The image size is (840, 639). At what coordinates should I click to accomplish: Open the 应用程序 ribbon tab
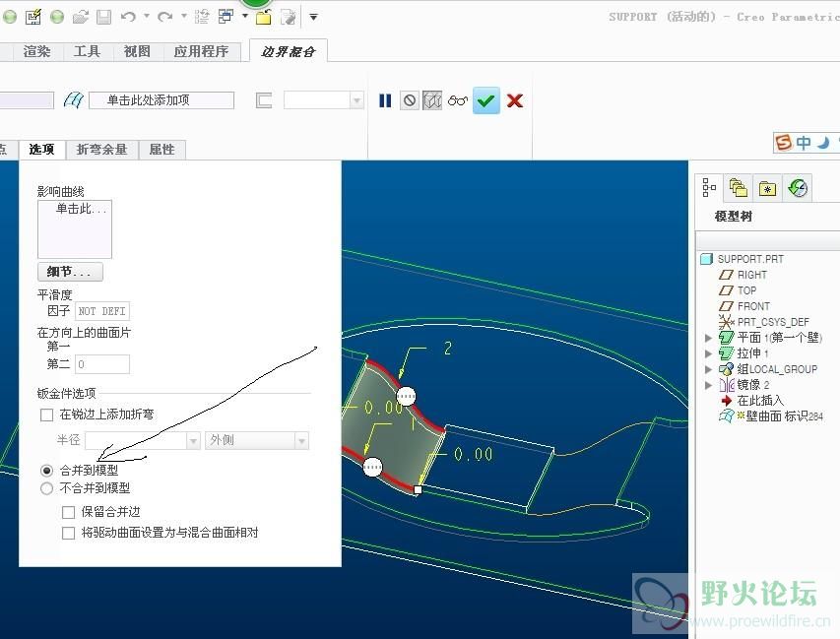[202, 52]
